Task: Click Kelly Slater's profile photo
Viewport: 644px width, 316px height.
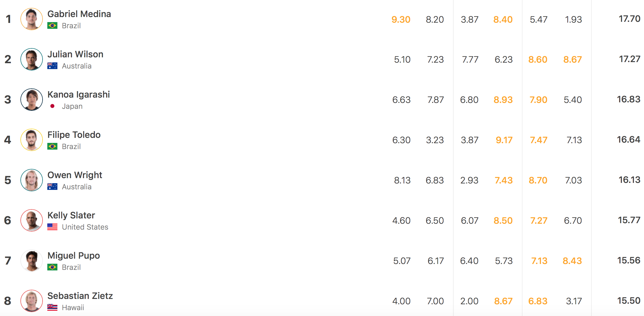Action: point(32,220)
